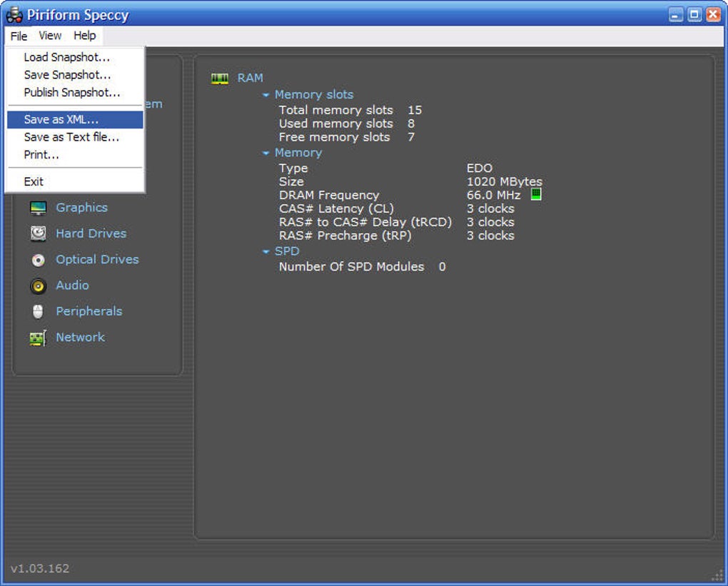Collapse the Memory slots section

point(266,95)
